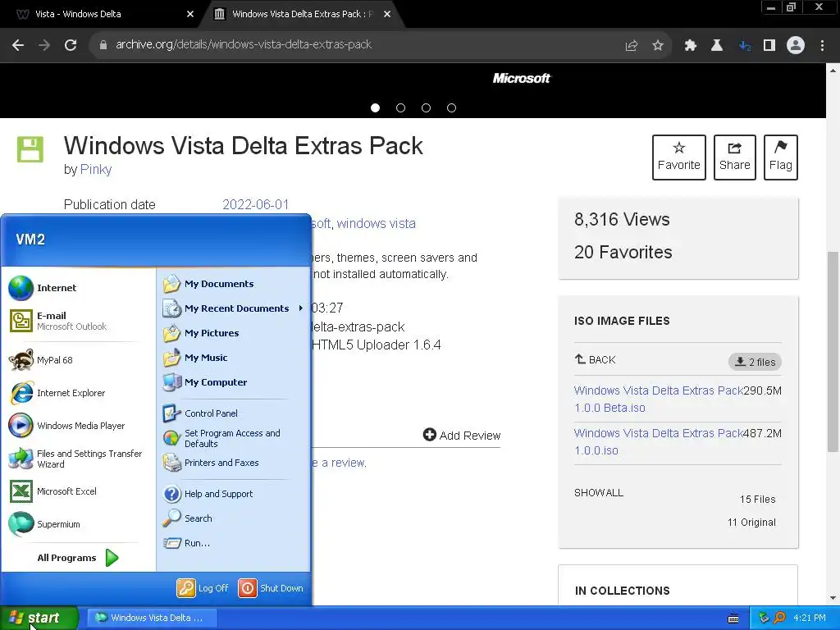Expand My Recent Documents submenu
Viewport: 840px width, 630px height.
234,308
